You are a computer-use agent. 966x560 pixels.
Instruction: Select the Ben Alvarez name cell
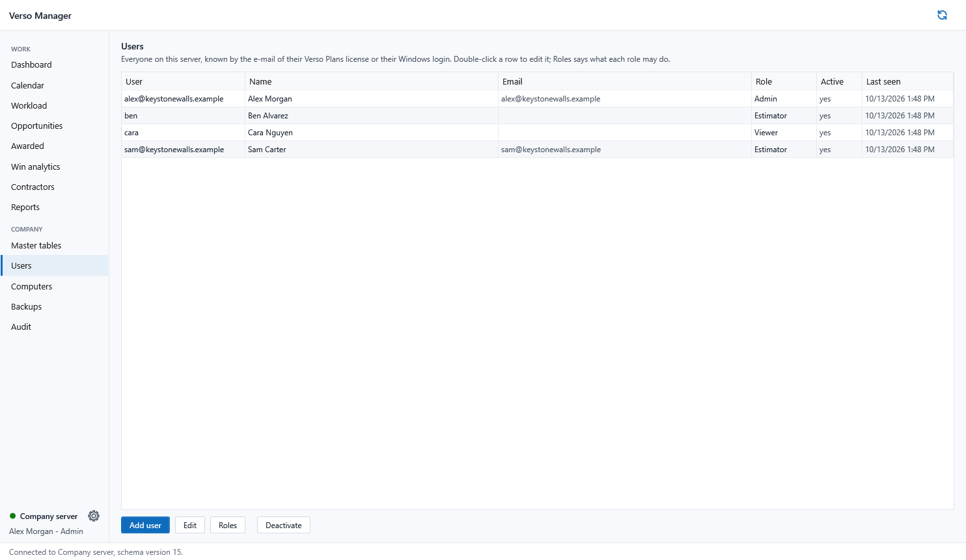[372, 116]
